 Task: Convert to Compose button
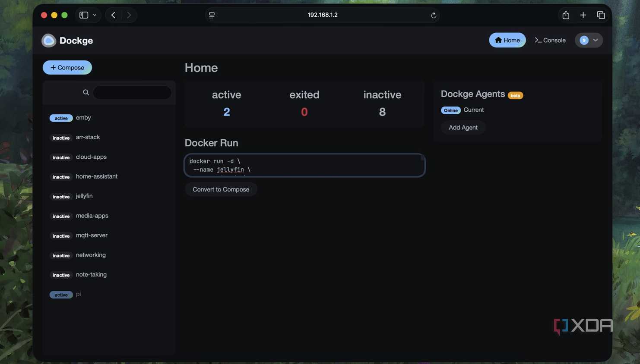pyautogui.click(x=221, y=189)
